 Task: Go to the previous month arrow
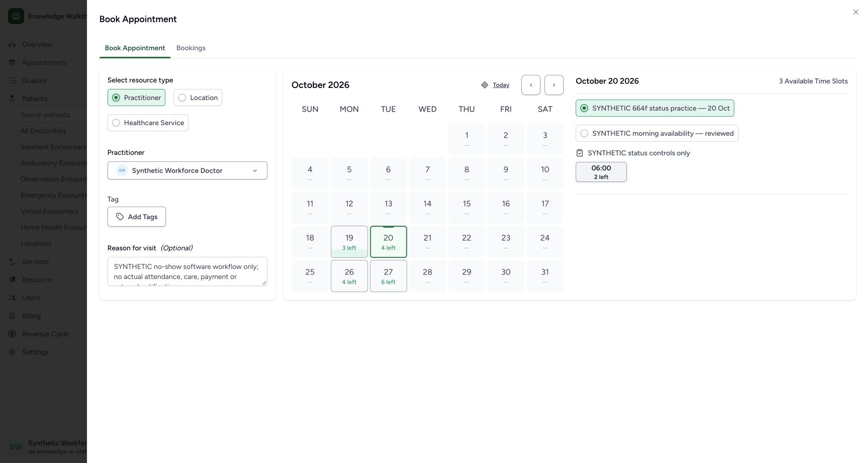(x=530, y=85)
